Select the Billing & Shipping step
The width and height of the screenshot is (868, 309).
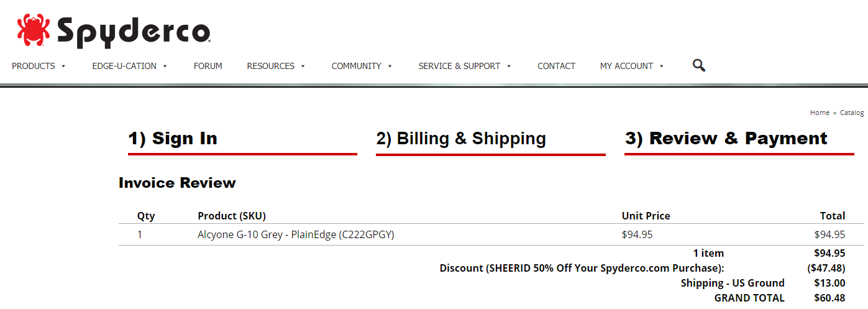[461, 138]
